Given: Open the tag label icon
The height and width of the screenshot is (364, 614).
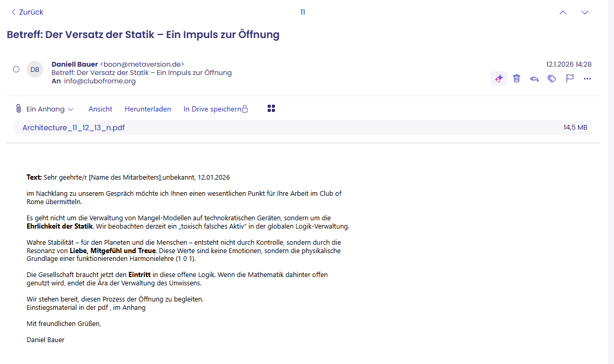Looking at the screenshot, I should [552, 79].
